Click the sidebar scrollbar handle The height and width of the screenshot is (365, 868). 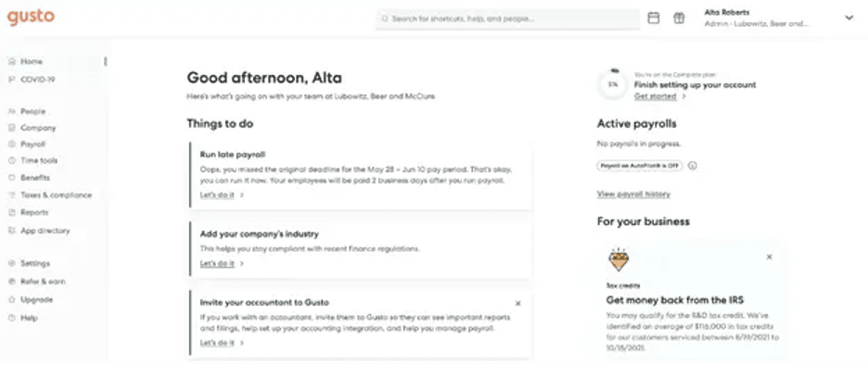105,61
